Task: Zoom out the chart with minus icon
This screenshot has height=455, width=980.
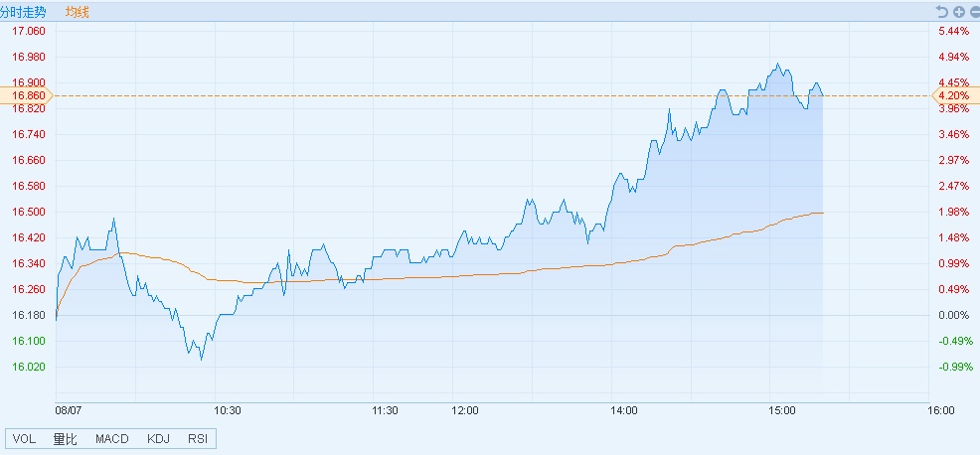Action: point(973,12)
